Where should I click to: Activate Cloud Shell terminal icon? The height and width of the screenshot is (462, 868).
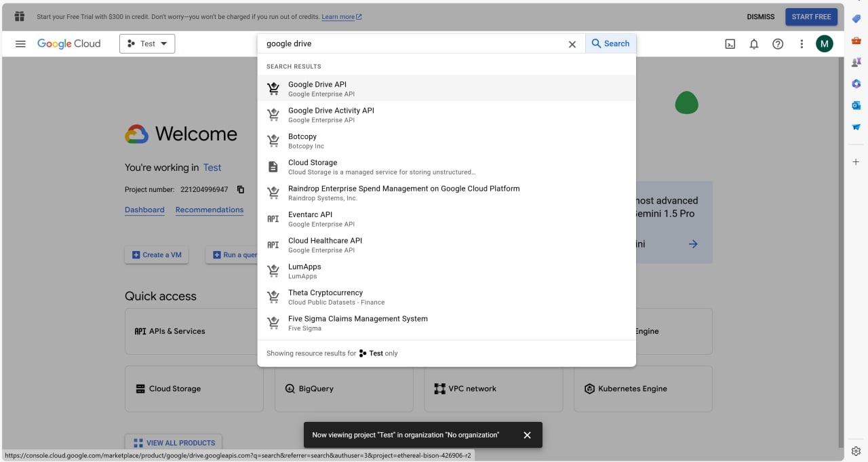(x=730, y=44)
